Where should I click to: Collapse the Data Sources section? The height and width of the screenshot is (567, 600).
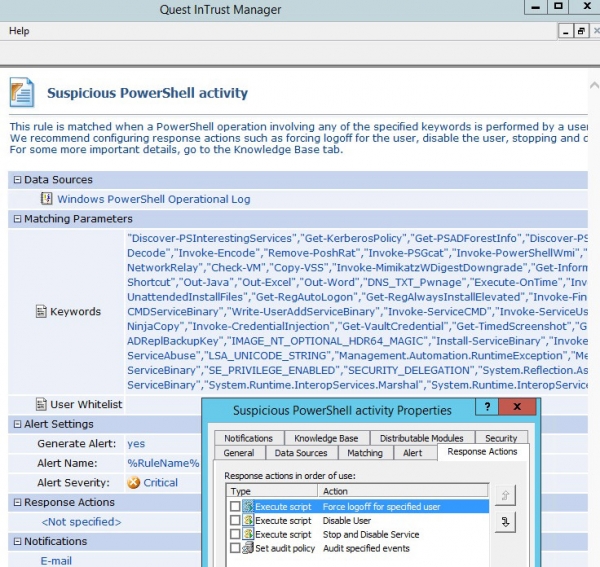point(16,179)
